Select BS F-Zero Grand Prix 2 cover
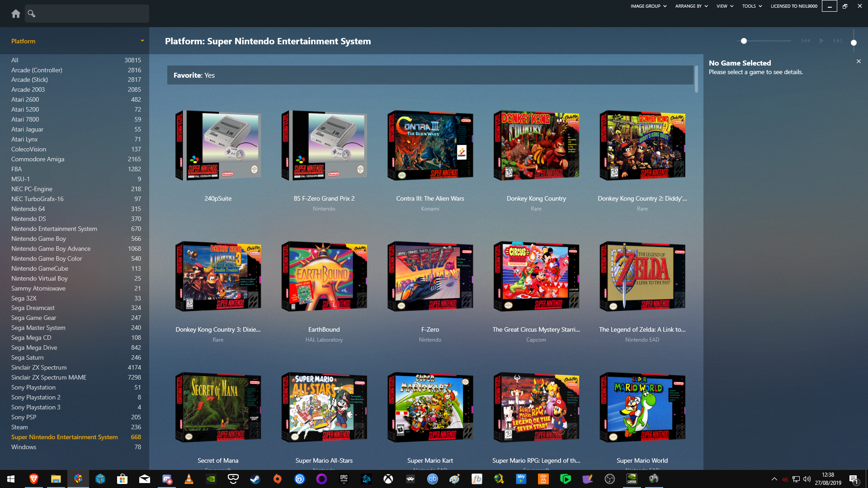The image size is (868, 488). 324,145
